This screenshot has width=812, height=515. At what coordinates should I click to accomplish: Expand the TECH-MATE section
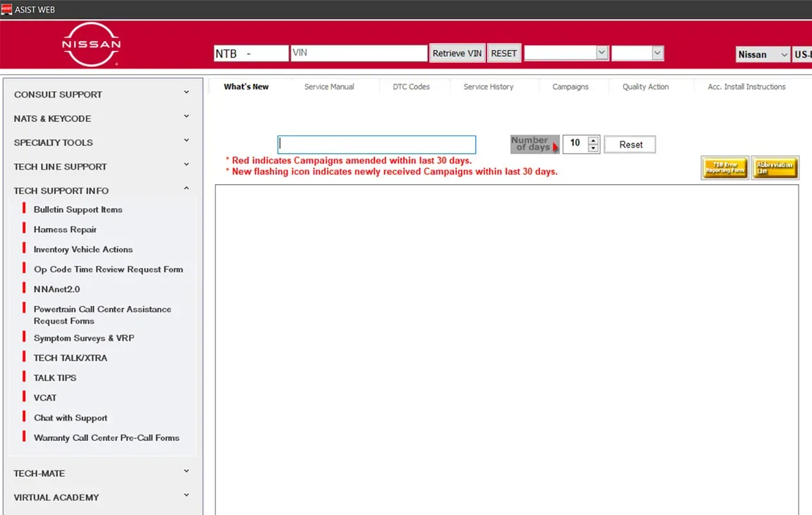click(x=101, y=473)
